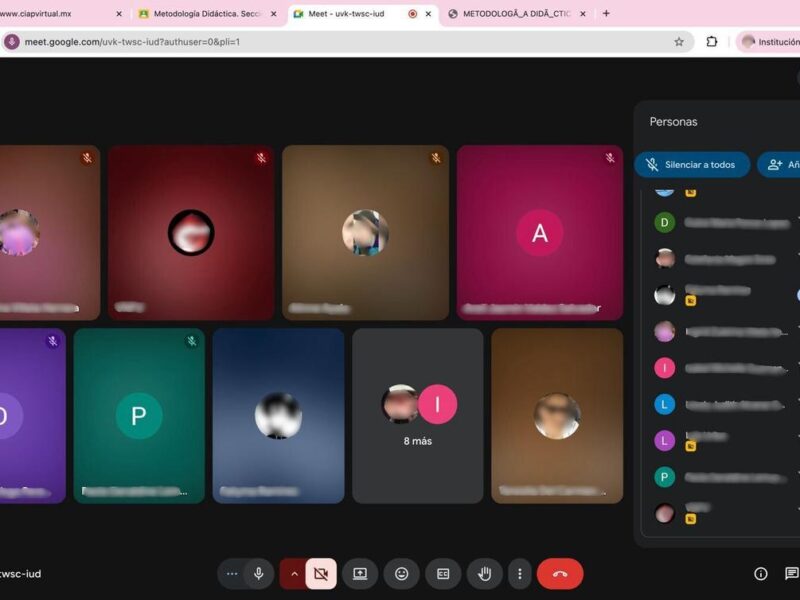The width and height of the screenshot is (800, 600).
Task: Select the D participant row in Personas list
Action: click(723, 222)
